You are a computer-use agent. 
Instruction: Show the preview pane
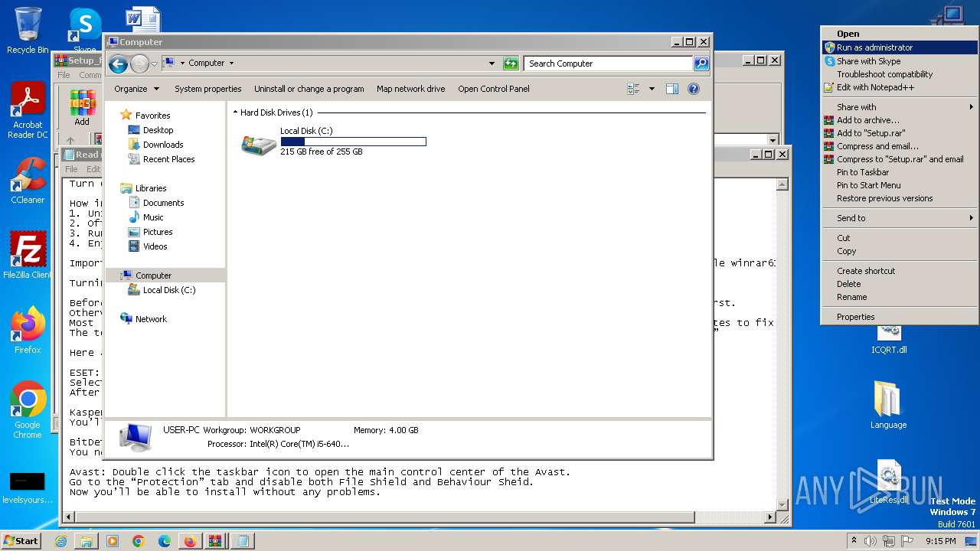coord(672,89)
